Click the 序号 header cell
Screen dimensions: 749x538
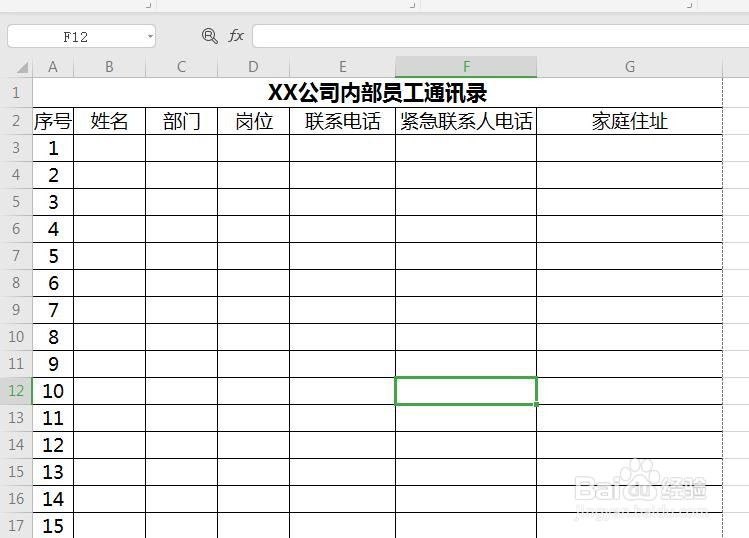click(53, 121)
